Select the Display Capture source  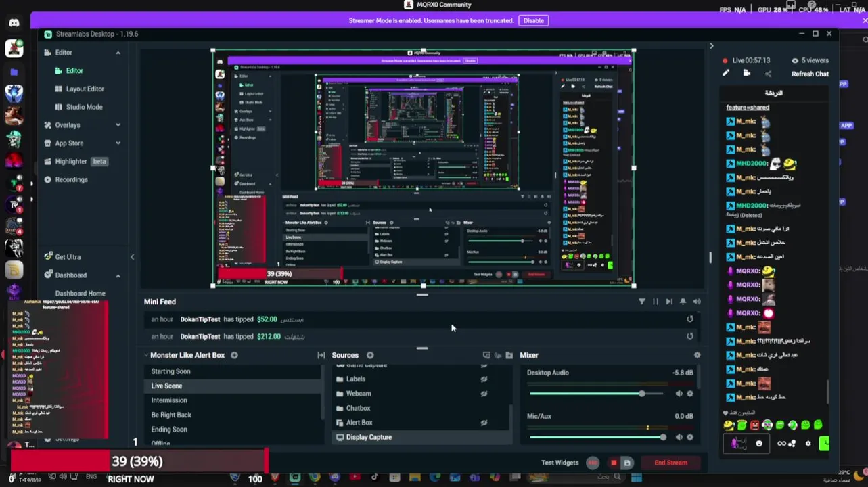tap(419, 437)
